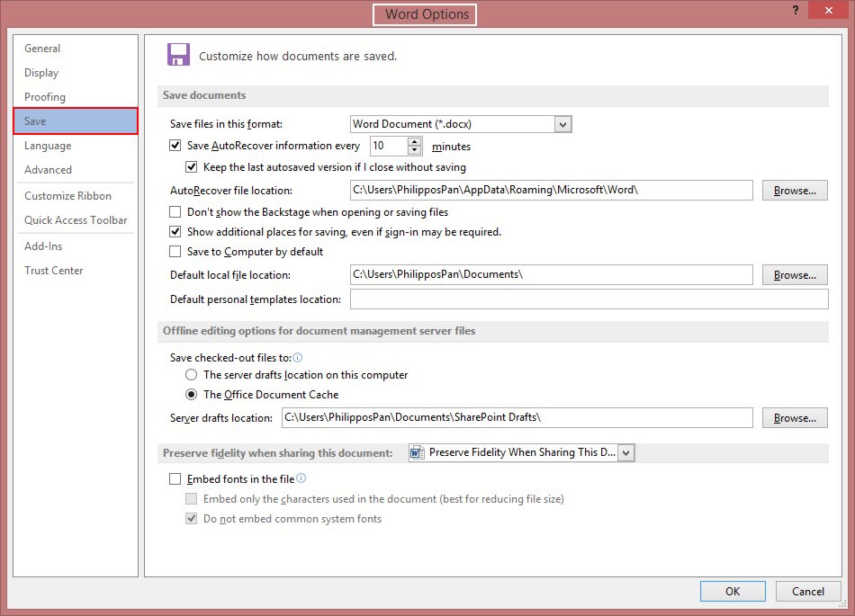The image size is (855, 616).
Task: Go to Customize Ribbon section
Action: pos(67,195)
